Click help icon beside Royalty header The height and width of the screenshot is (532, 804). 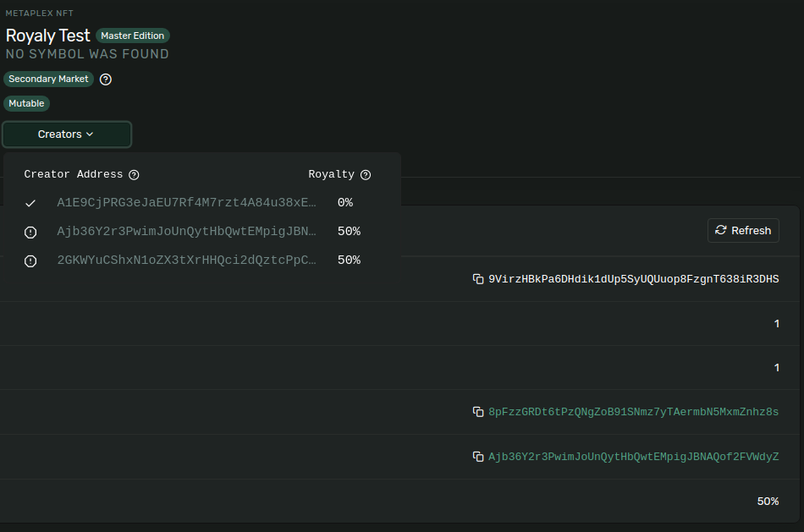(366, 175)
